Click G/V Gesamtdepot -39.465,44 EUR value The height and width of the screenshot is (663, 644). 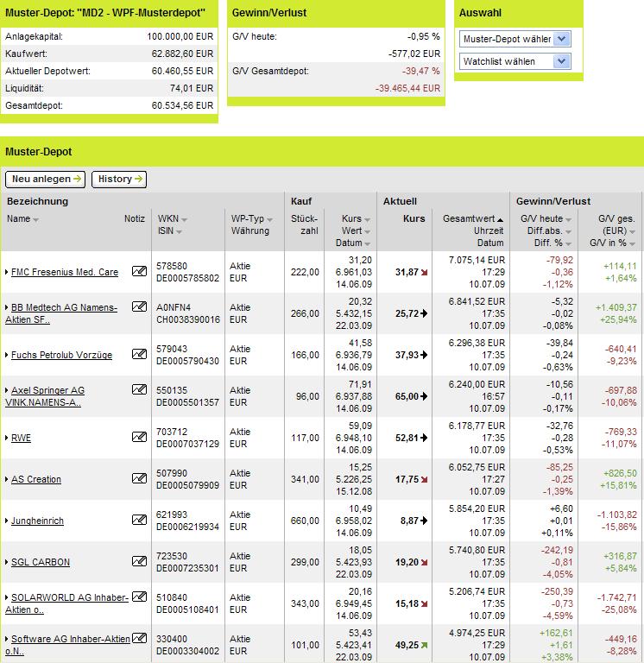click(x=407, y=88)
